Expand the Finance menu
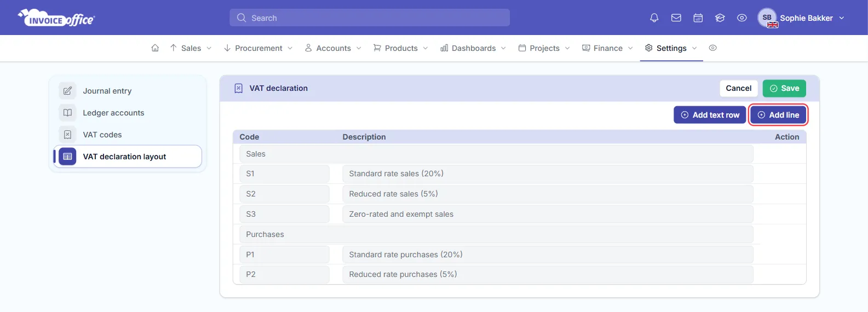Image resolution: width=868 pixels, height=312 pixels. (x=607, y=48)
